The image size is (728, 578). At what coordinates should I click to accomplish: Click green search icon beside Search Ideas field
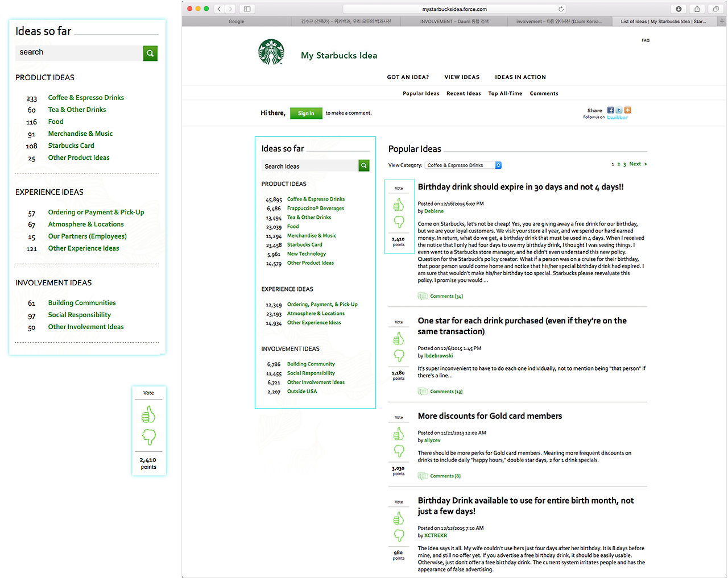click(364, 165)
